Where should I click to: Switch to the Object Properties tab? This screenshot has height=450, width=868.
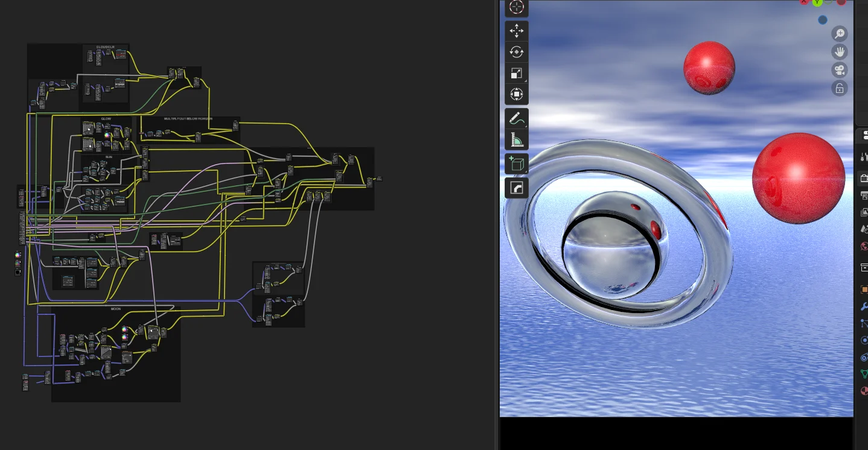click(x=864, y=290)
